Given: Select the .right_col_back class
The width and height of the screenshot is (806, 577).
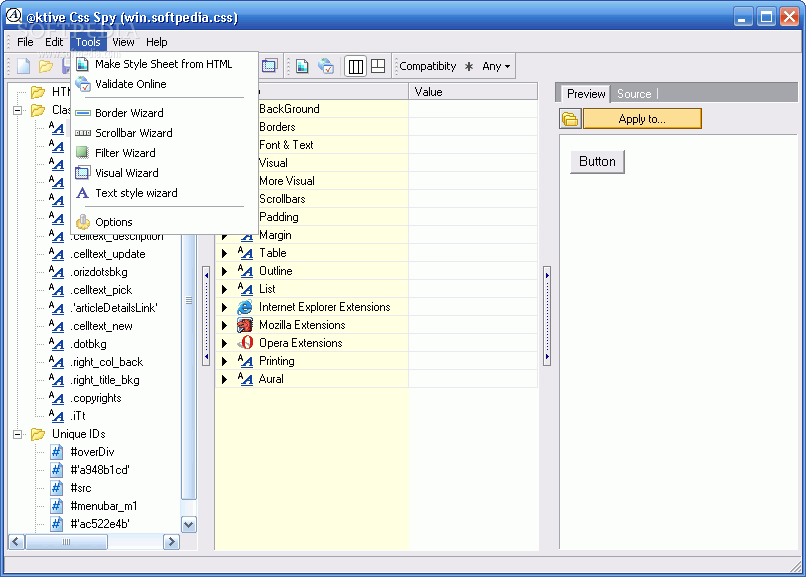Looking at the screenshot, I should tap(106, 362).
